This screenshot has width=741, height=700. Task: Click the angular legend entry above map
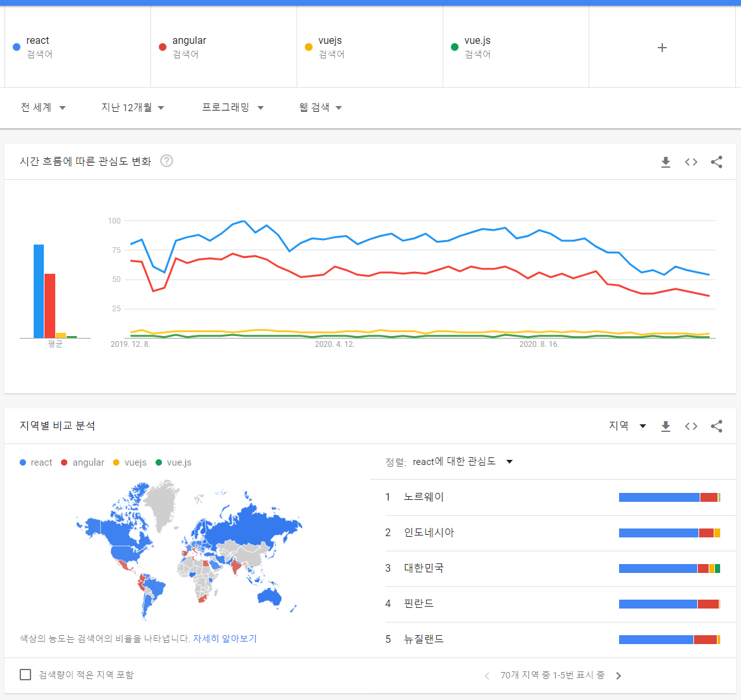click(x=83, y=462)
